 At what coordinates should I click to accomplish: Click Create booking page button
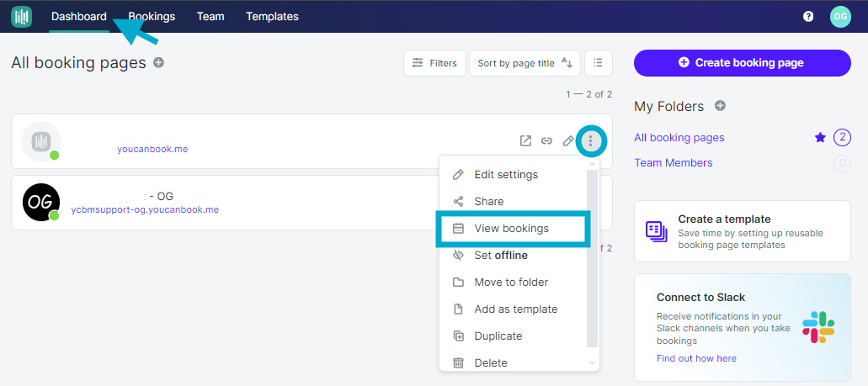pos(743,63)
